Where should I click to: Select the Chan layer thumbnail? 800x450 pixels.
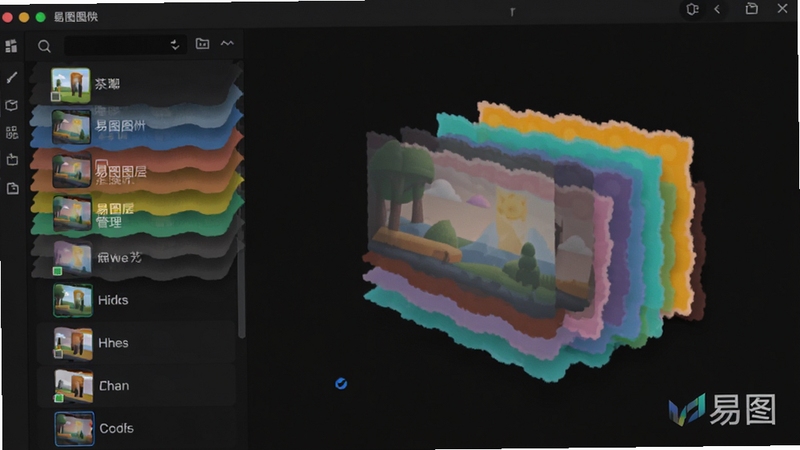point(74,386)
